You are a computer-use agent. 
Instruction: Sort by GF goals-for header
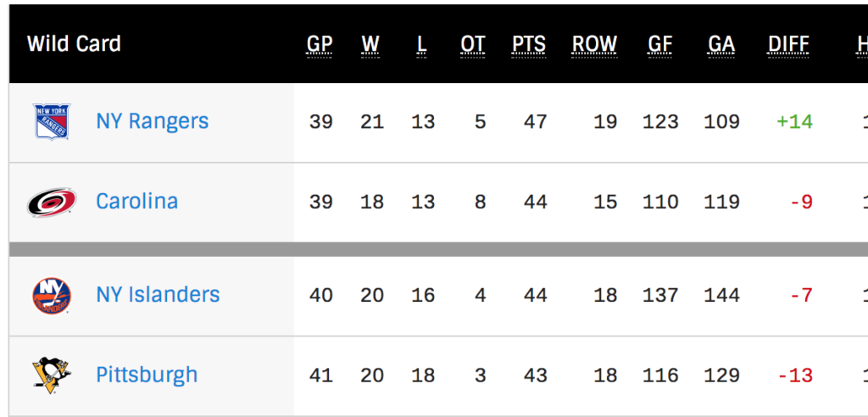click(660, 45)
